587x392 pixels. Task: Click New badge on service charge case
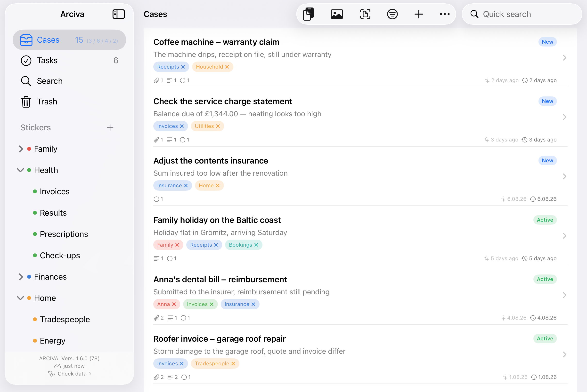547,101
